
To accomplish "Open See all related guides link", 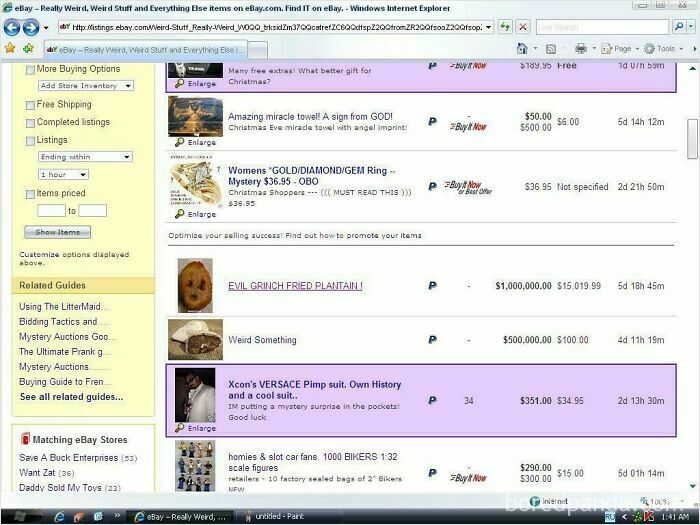I will tap(71, 397).
